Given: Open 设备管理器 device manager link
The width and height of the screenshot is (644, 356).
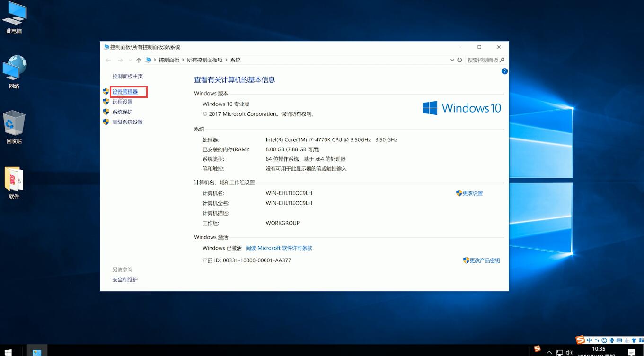Looking at the screenshot, I should 125,92.
